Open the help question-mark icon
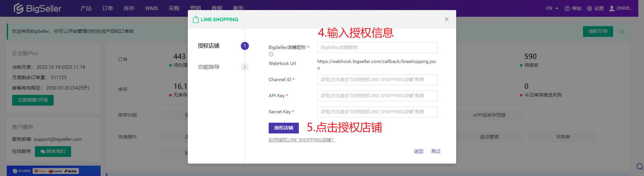This screenshot has width=644, height=176. pos(567,8)
